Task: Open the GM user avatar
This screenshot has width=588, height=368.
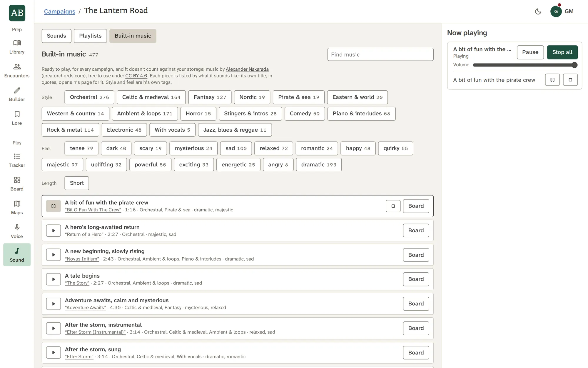Action: tap(556, 11)
